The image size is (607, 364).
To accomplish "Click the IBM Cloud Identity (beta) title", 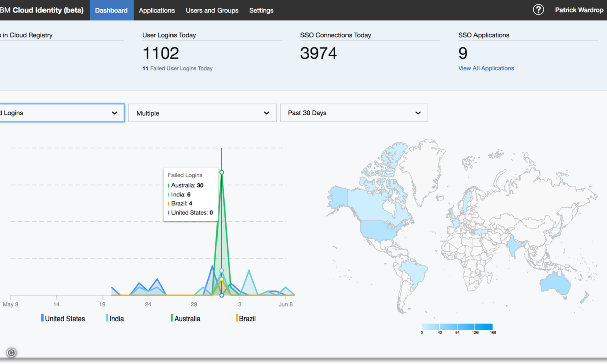I will pos(43,10).
